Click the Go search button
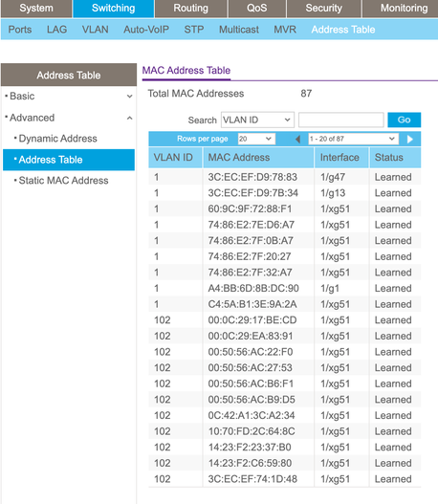 click(x=405, y=120)
